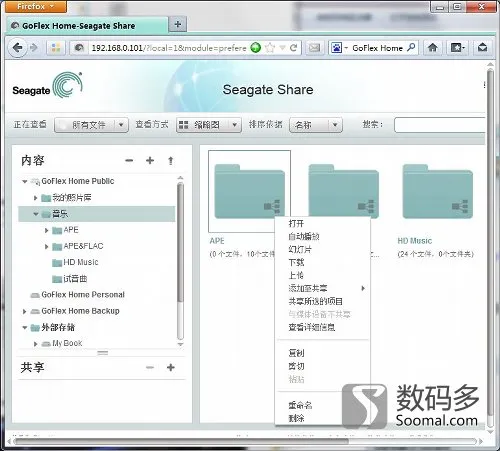Go back to previous page
This screenshot has height=451, width=500.
[17, 48]
